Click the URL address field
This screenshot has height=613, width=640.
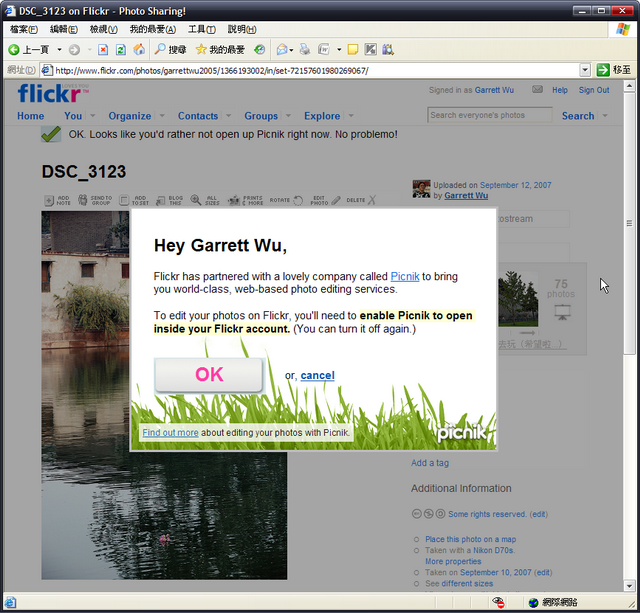coord(310,71)
